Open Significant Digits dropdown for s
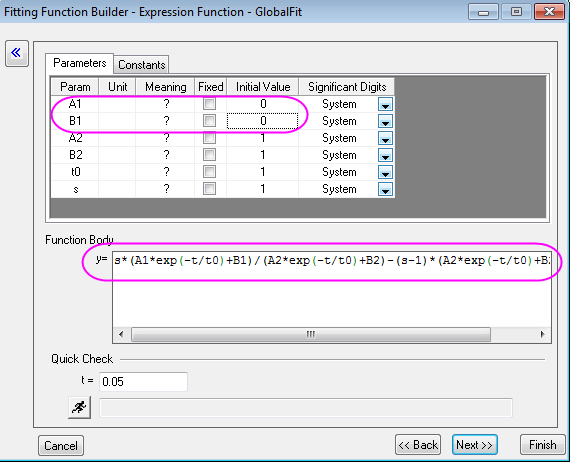Screen dimensions: 570x462 click(385, 189)
